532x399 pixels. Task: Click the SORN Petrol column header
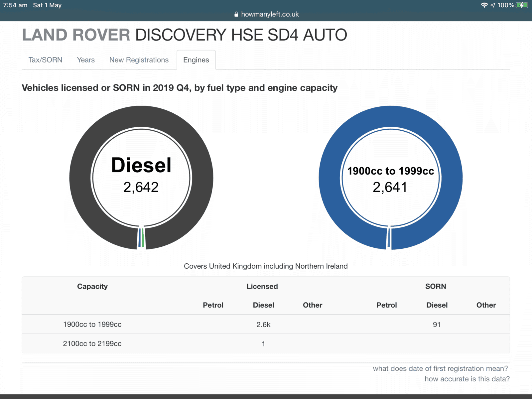387,305
